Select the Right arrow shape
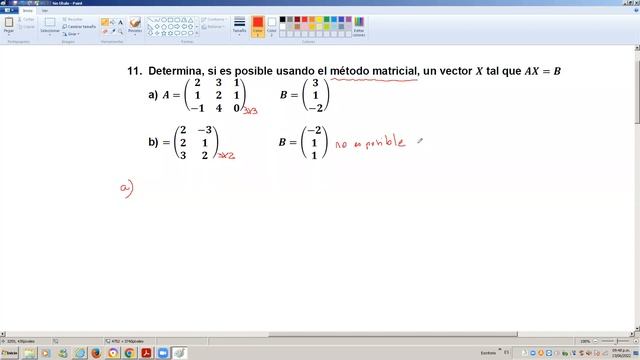 [177, 27]
